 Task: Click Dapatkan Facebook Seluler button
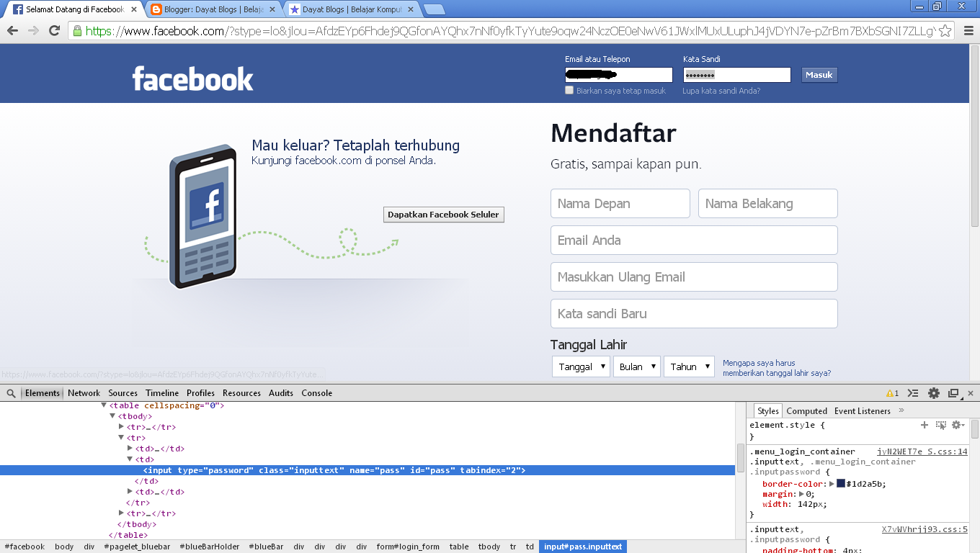[x=443, y=215]
